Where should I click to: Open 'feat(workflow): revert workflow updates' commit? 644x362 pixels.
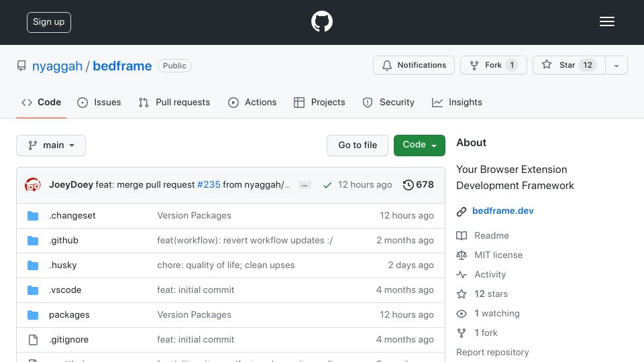tap(245, 241)
